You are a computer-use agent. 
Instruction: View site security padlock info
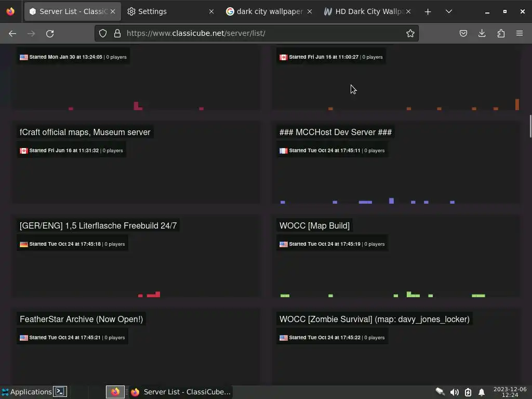pyautogui.click(x=117, y=33)
